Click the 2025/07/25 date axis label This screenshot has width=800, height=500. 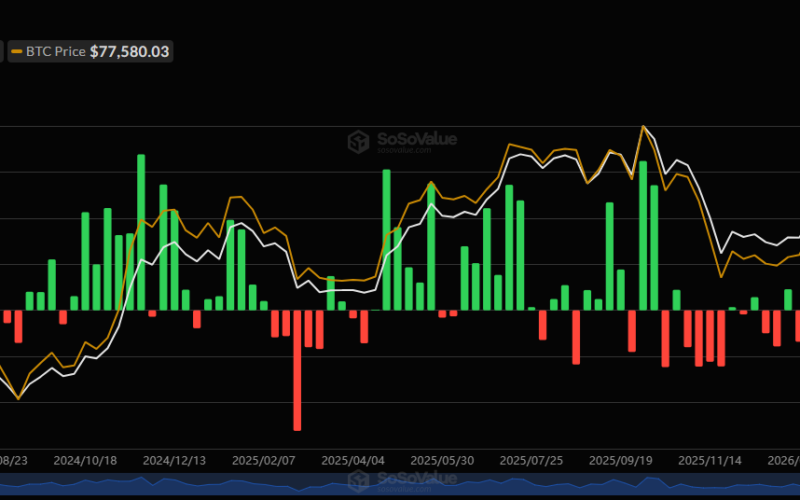point(532,461)
